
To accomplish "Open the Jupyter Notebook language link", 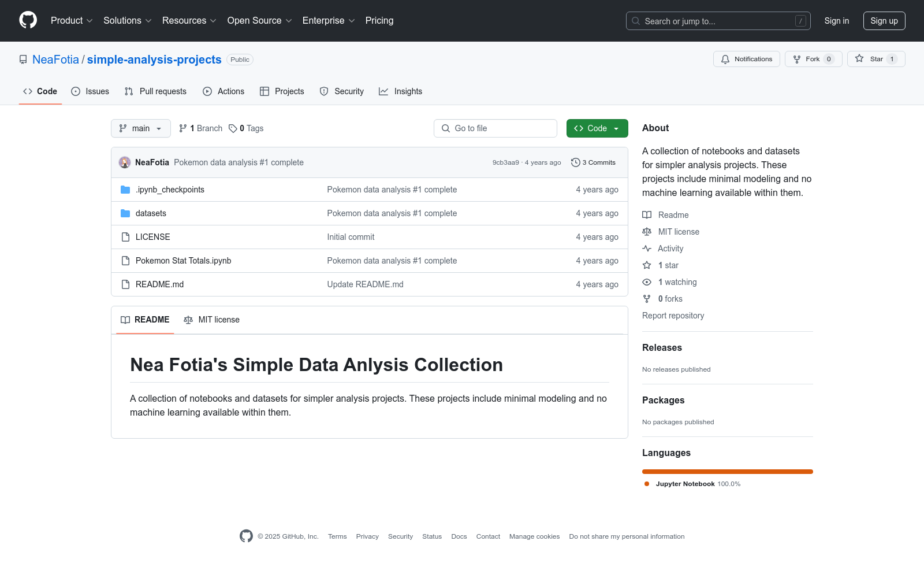I will point(692,484).
